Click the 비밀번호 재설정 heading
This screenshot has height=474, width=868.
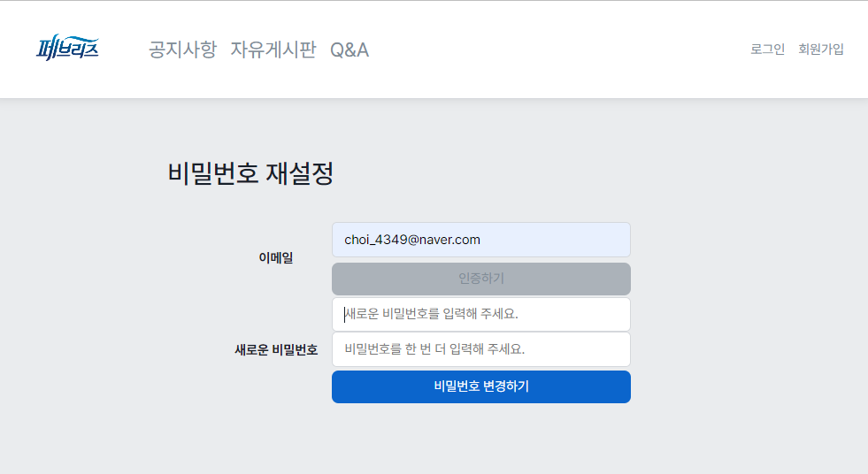[x=250, y=173]
